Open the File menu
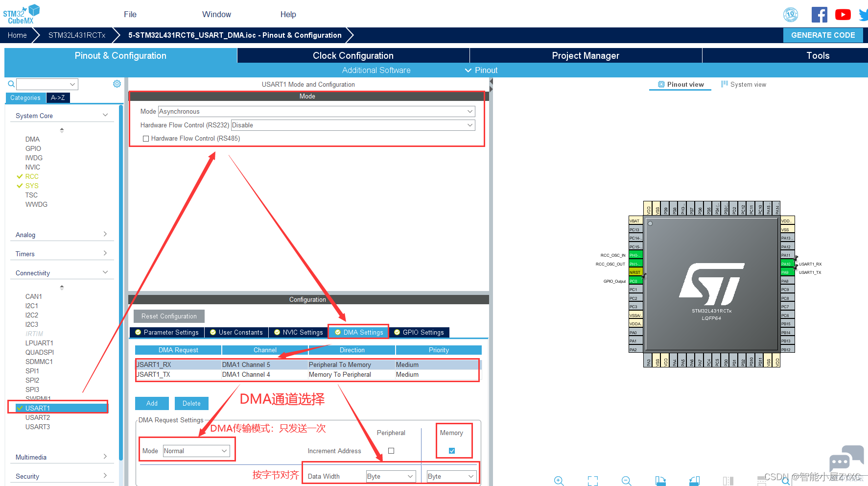 point(130,14)
